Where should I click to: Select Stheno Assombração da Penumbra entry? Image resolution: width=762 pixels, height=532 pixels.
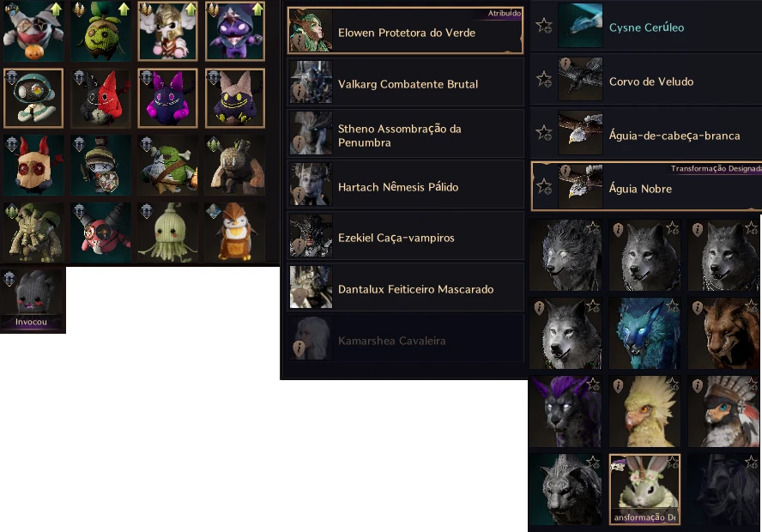pyautogui.click(x=405, y=134)
